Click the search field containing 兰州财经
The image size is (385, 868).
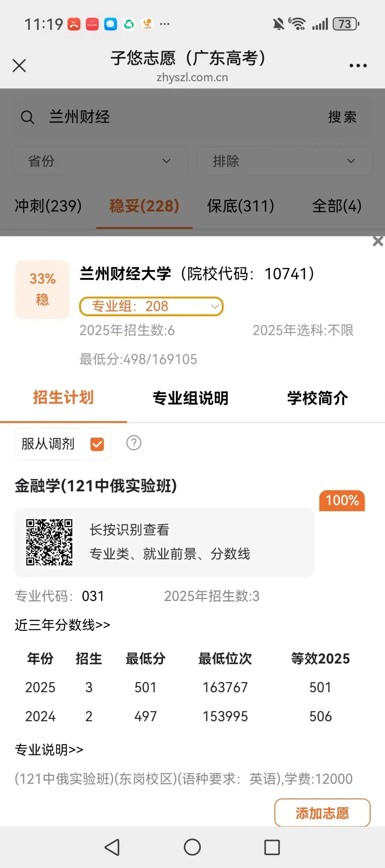[x=192, y=117]
